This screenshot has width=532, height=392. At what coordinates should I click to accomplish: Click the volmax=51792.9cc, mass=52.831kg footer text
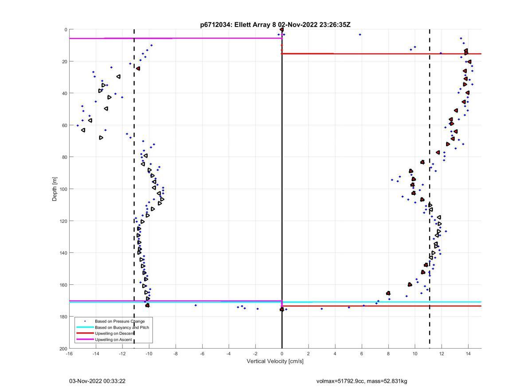[362, 381]
